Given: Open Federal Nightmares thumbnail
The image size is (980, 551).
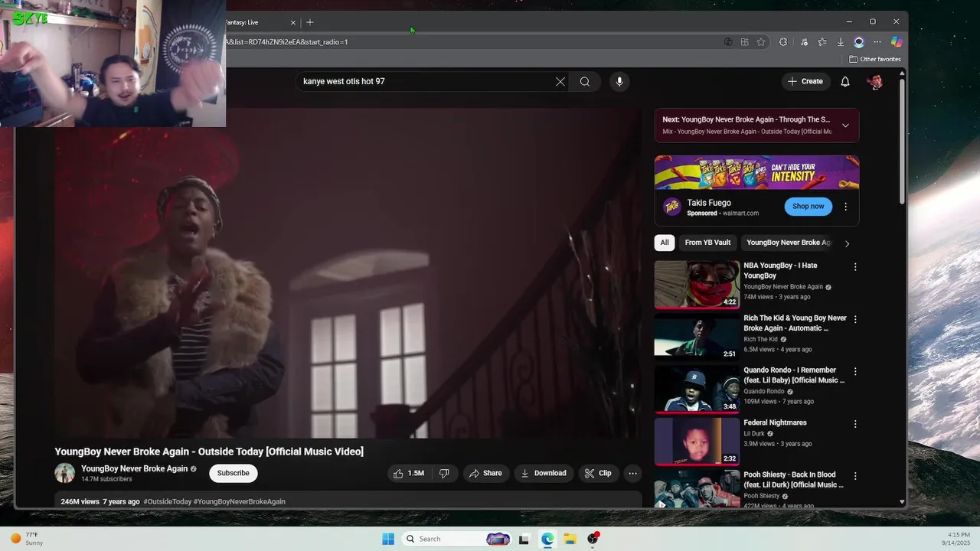Looking at the screenshot, I should (697, 442).
